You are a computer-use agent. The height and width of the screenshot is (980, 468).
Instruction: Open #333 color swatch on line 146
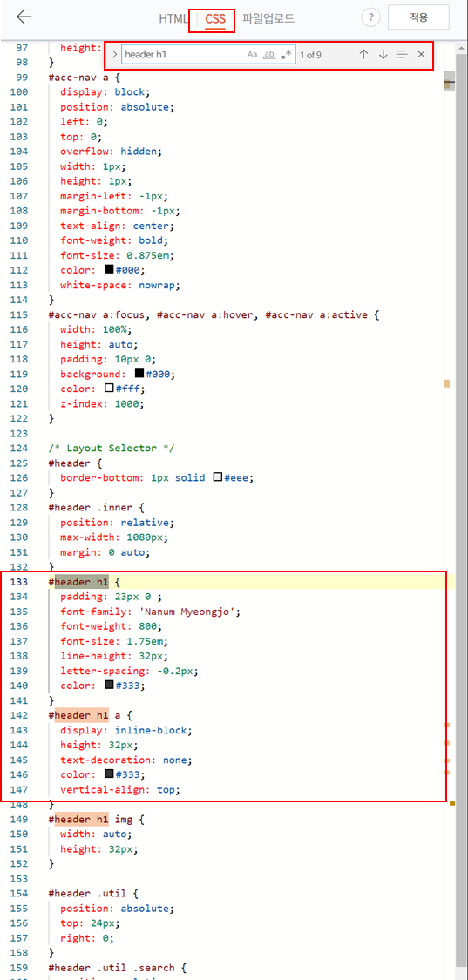109,775
